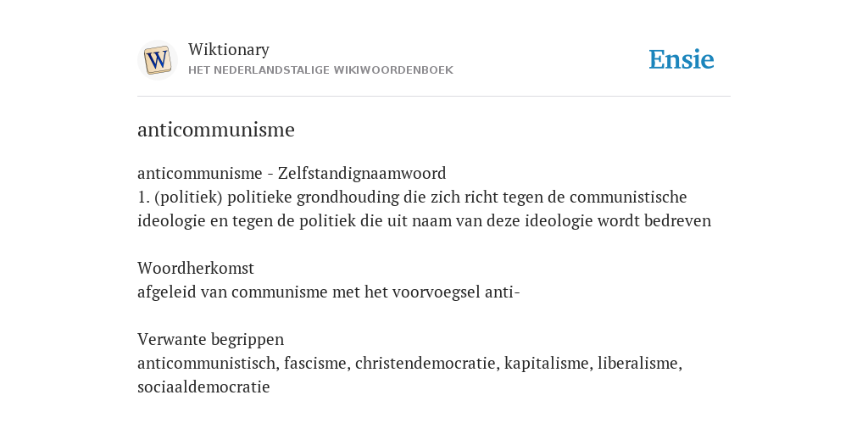The image size is (868, 434).
Task: Click the related term kapitalisme
Action: pos(548,363)
